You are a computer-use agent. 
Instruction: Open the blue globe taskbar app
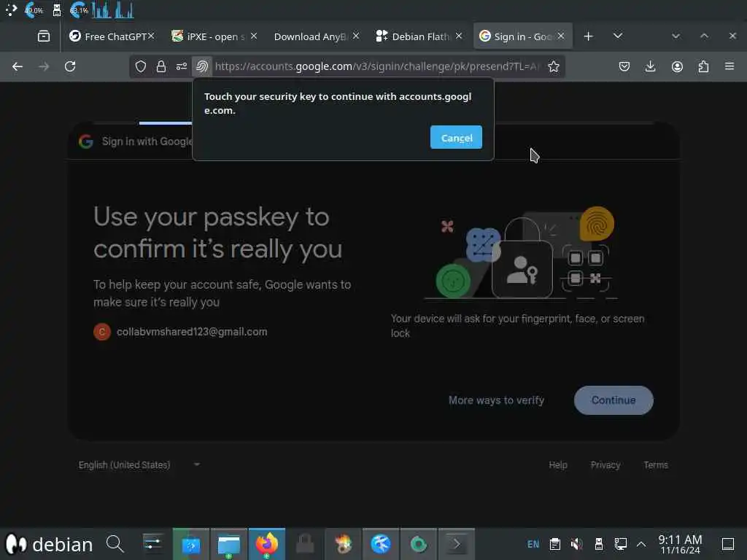pos(381,544)
